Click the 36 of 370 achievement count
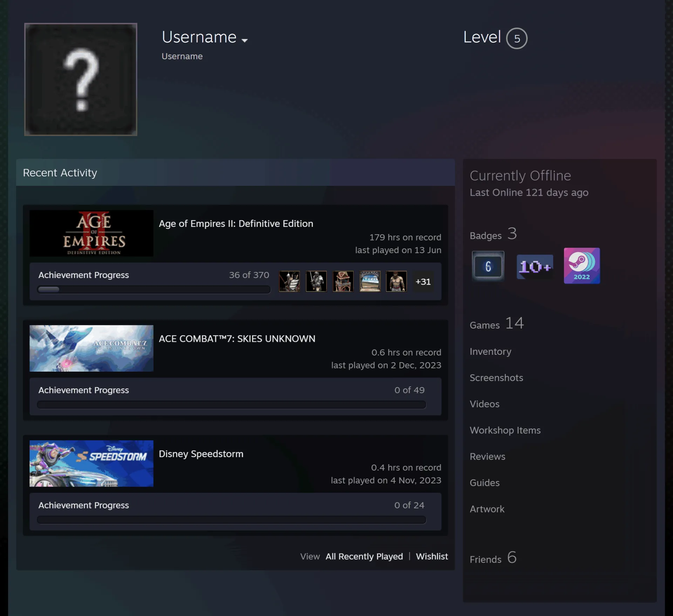This screenshot has height=616, width=673. pos(249,275)
